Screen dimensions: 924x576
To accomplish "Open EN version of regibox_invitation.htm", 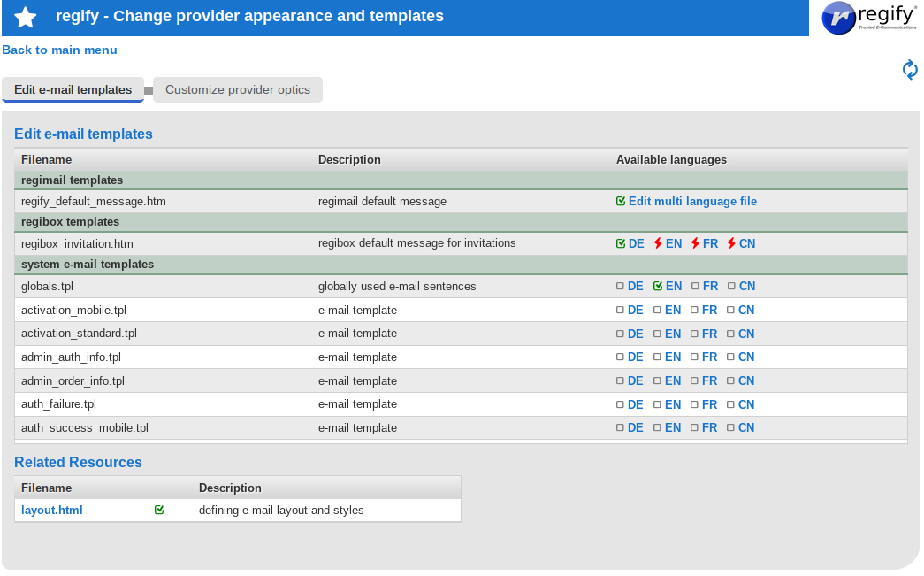I will 674,243.
